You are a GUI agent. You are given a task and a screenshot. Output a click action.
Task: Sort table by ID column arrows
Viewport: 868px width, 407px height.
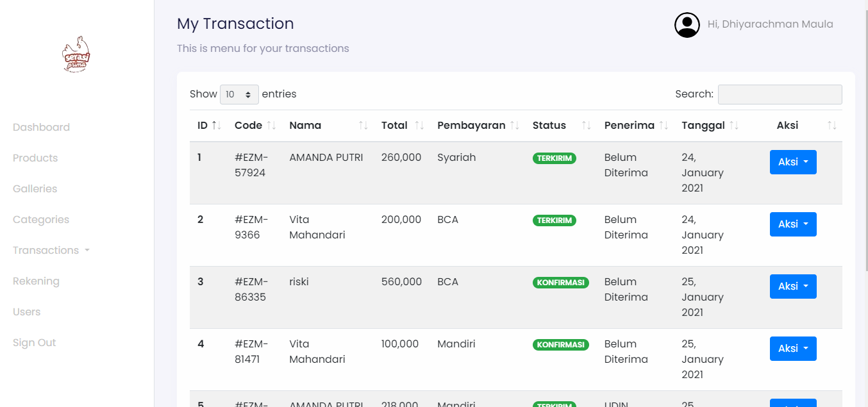(216, 126)
